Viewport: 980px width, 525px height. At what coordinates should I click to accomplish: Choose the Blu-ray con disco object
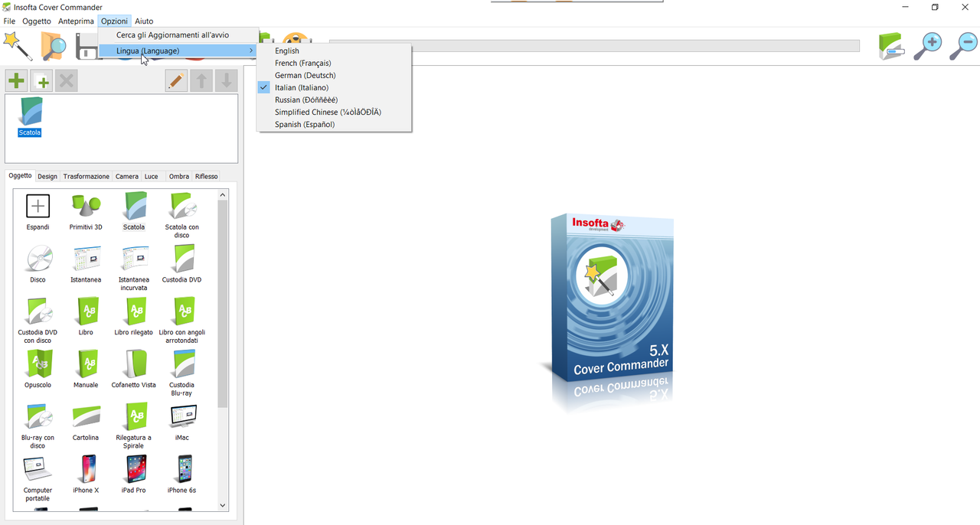pyautogui.click(x=38, y=426)
